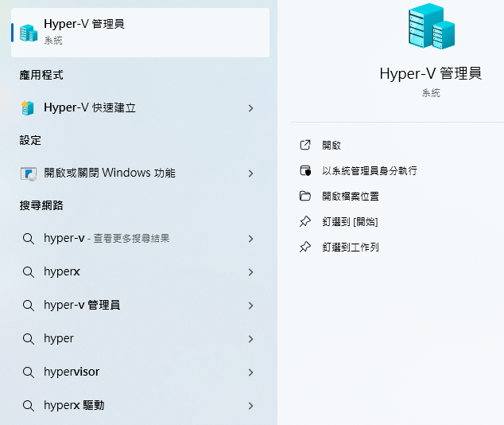Click the Hyper-V 快速建立 app icon
The height and width of the screenshot is (425, 504).
[27, 108]
